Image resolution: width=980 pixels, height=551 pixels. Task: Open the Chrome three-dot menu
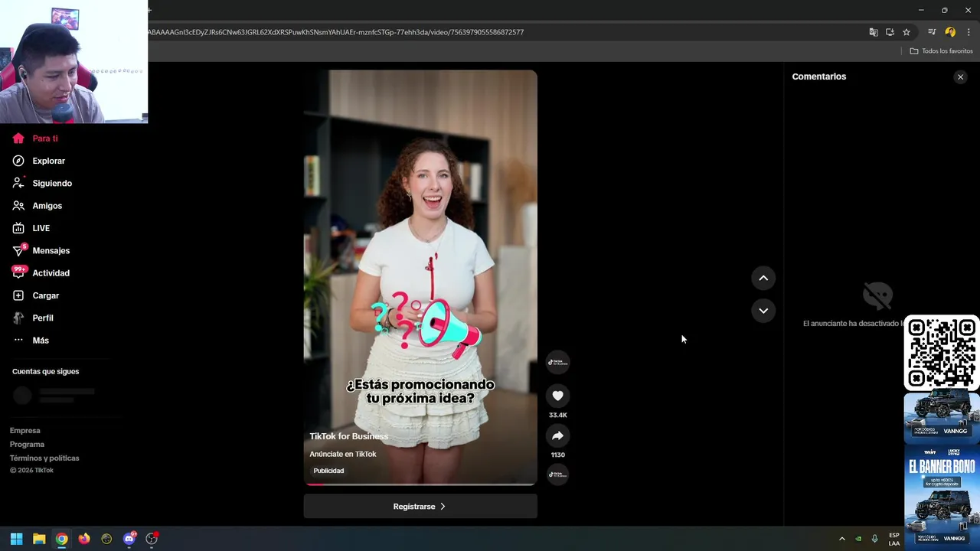coord(969,32)
